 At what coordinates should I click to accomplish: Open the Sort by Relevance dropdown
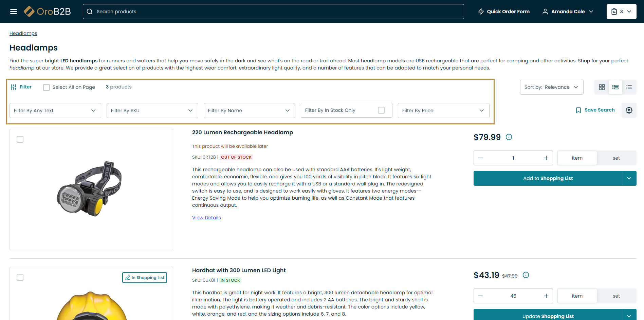click(551, 87)
